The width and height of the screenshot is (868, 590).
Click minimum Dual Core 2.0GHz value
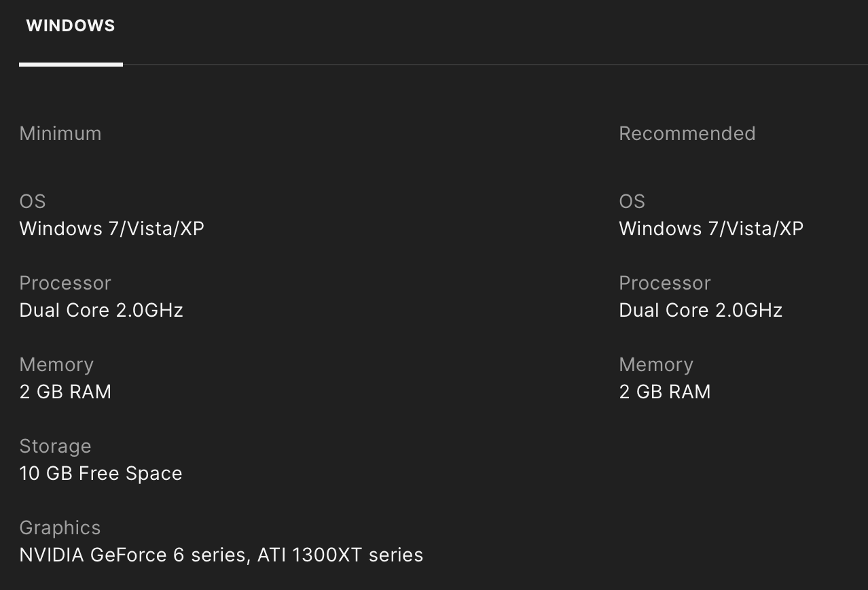click(101, 310)
